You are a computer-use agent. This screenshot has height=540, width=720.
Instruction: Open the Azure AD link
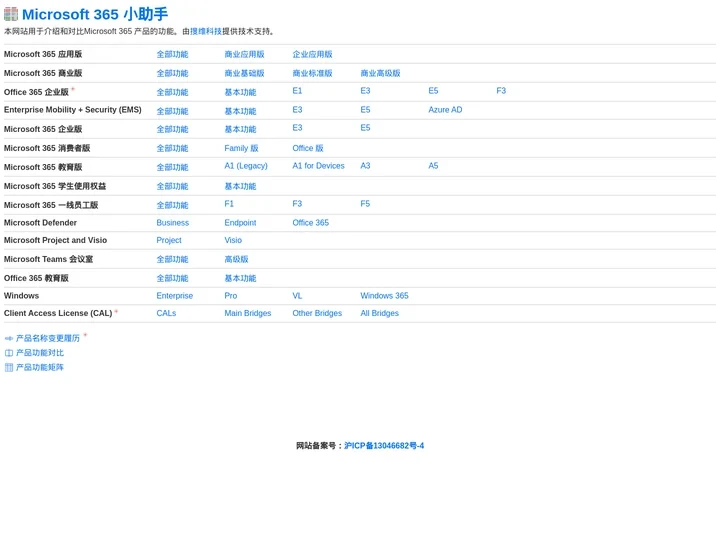click(445, 110)
